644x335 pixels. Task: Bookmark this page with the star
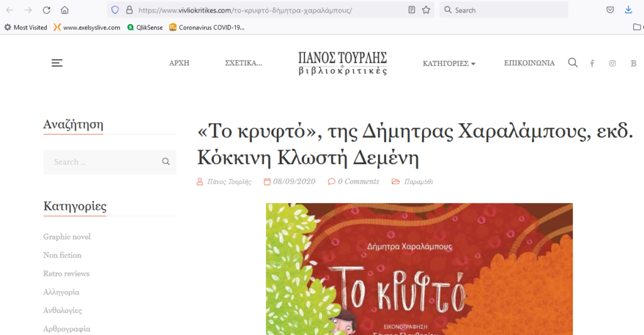(426, 10)
